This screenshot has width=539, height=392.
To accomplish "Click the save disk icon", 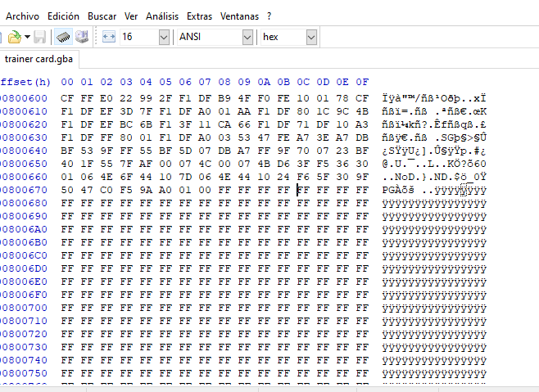I will click(x=39, y=37).
